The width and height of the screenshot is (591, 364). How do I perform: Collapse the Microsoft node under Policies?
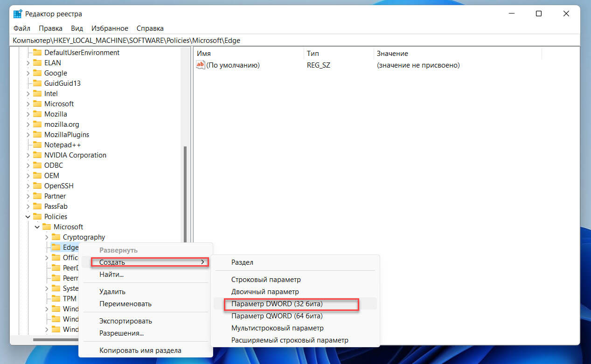point(37,227)
